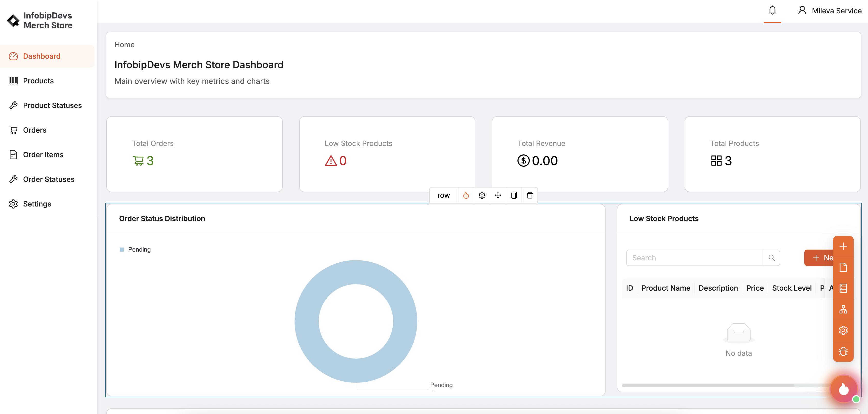Open the bug report icon in orange toolbar
Screen dimensions: 868x414
coord(843,351)
